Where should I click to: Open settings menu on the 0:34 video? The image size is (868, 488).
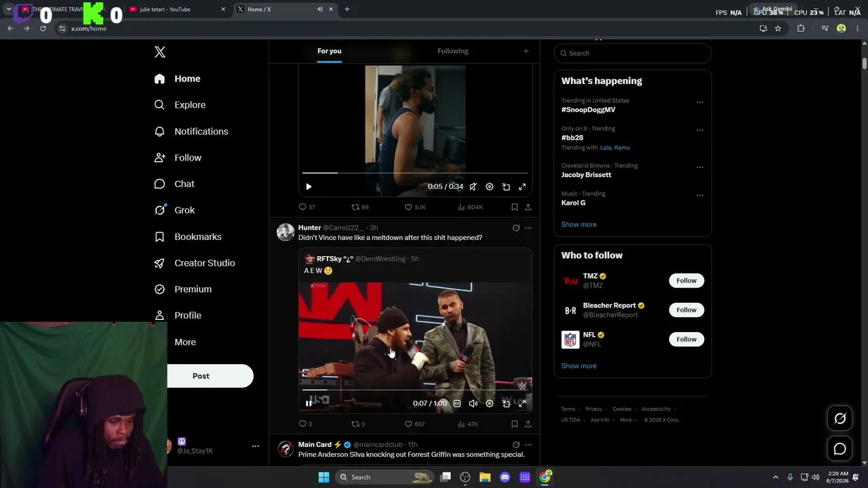pos(489,186)
